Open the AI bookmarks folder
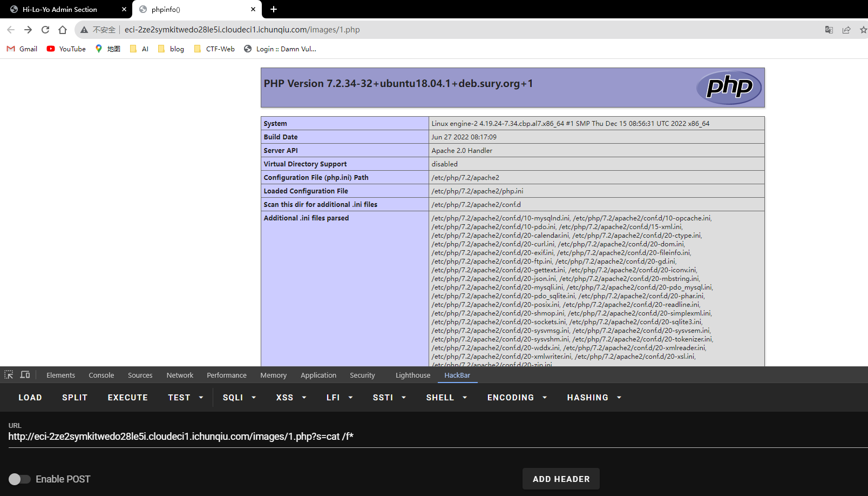The image size is (868, 496). pyautogui.click(x=139, y=49)
